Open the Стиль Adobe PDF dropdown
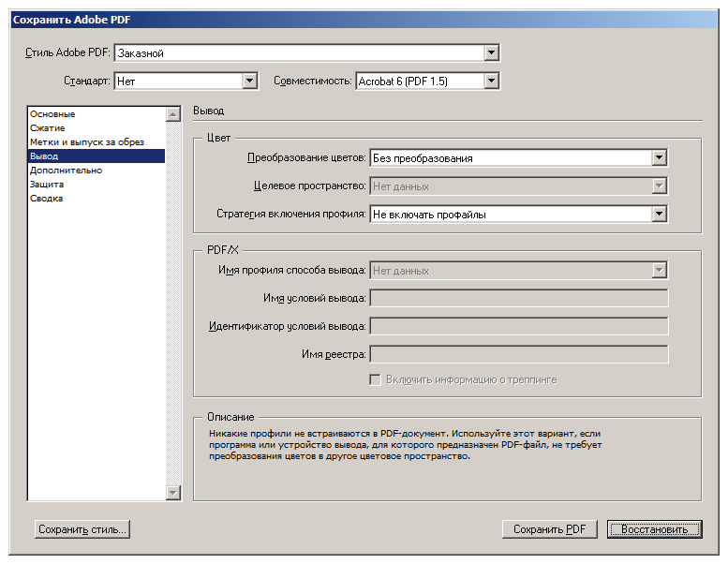The width and height of the screenshot is (728, 564). [306, 52]
